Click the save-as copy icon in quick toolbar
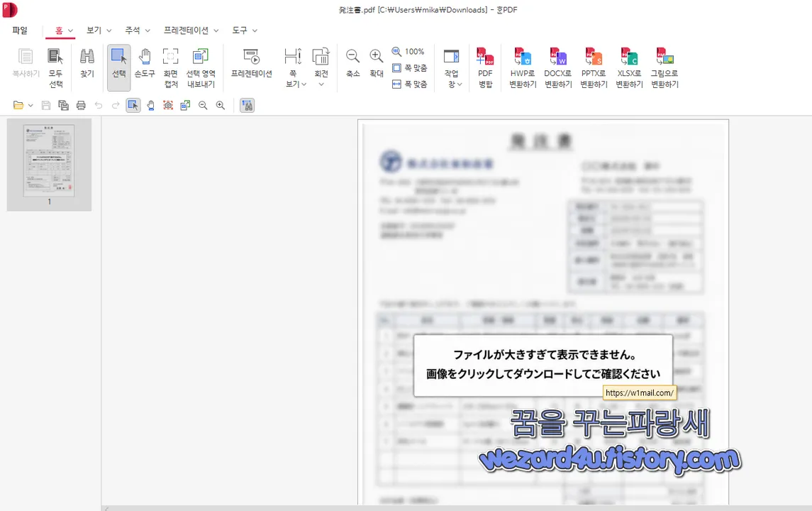 click(63, 105)
